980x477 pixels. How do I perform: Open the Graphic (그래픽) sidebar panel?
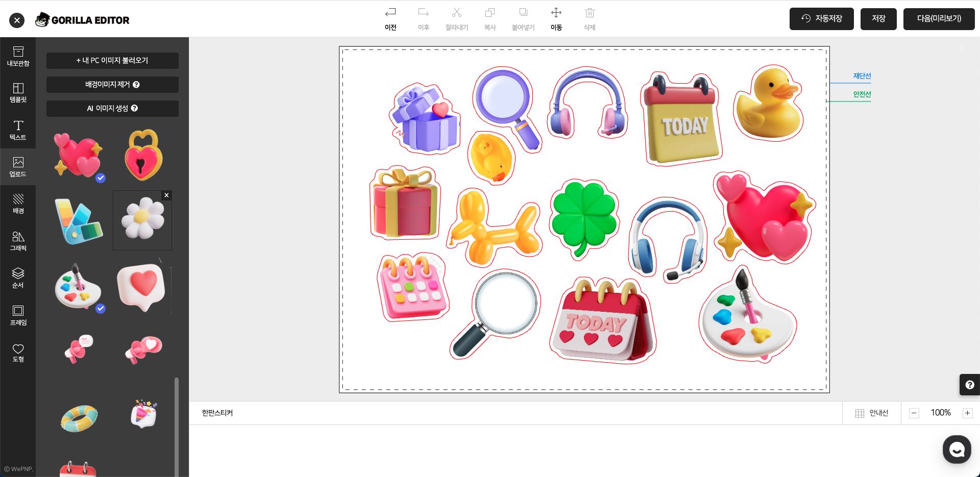(18, 241)
